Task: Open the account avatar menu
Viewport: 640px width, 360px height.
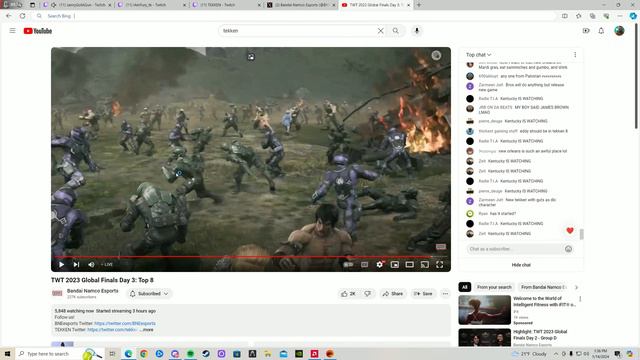Action: click(619, 31)
